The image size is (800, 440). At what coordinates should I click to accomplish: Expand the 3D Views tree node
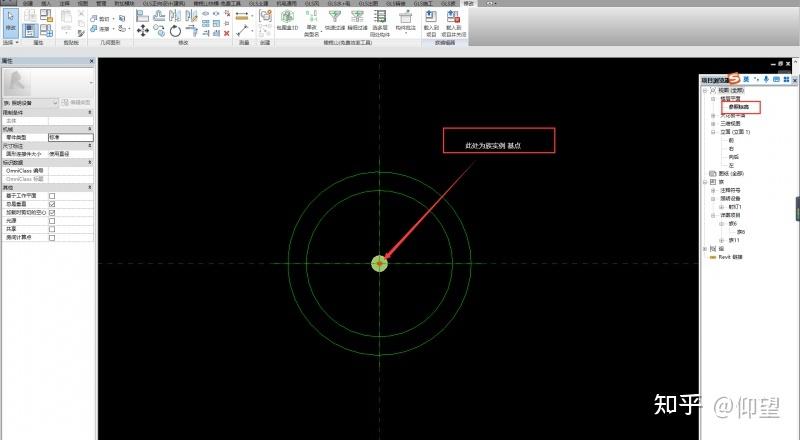coord(713,124)
